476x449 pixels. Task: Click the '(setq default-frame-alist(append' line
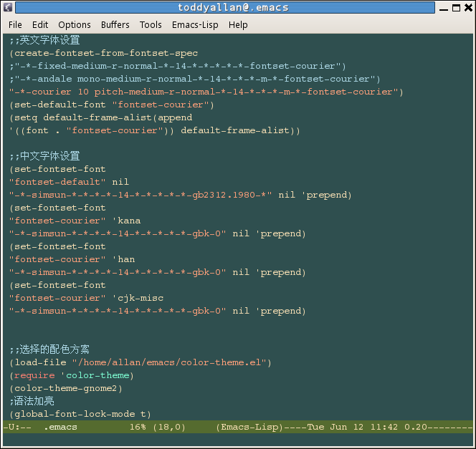coord(100,117)
